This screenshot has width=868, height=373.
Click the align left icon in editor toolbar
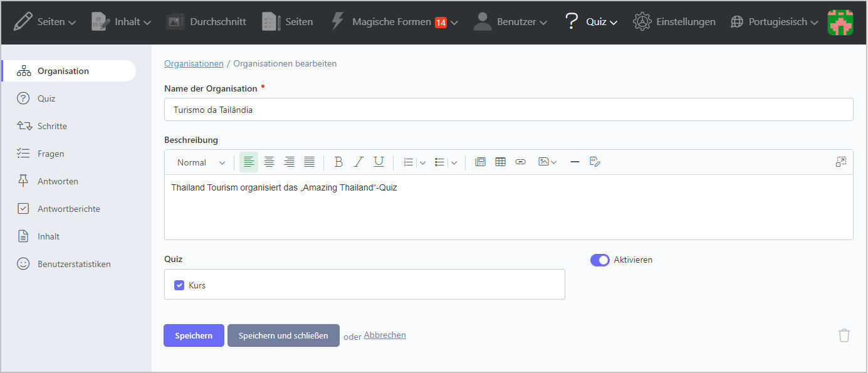[249, 162]
